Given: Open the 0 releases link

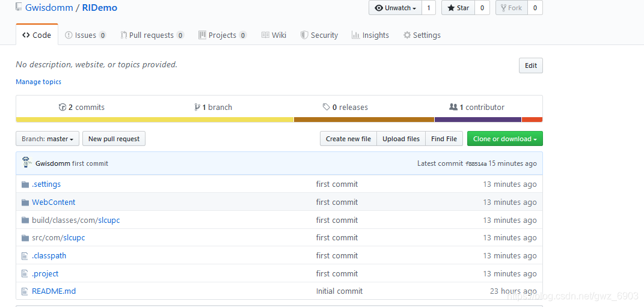Looking at the screenshot, I should point(345,107).
